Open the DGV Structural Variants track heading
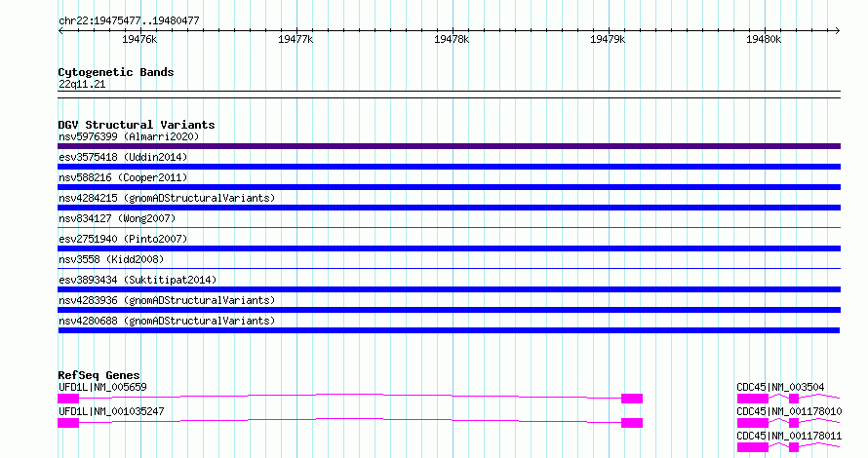The image size is (868, 458). (x=137, y=125)
